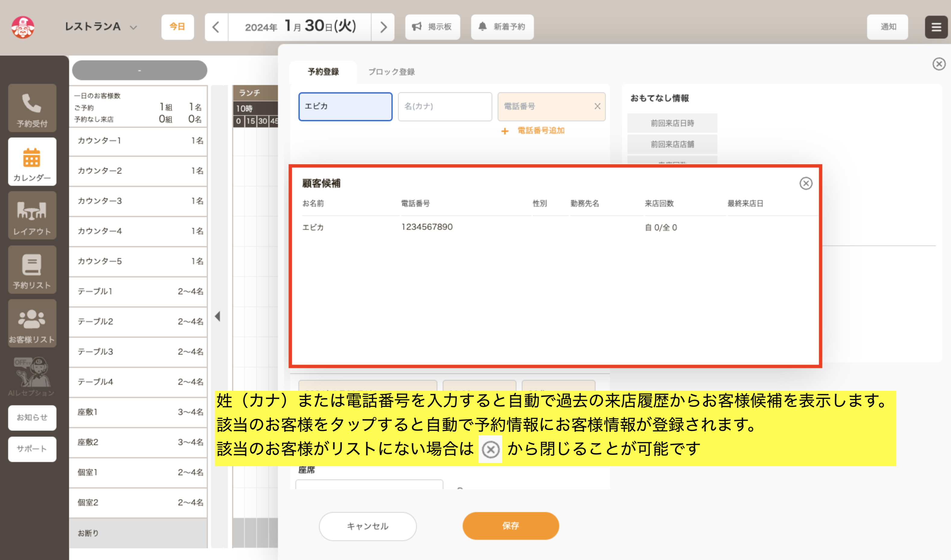The width and height of the screenshot is (951, 560).
Task: Open the お知らせ button
Action: [x=32, y=418]
